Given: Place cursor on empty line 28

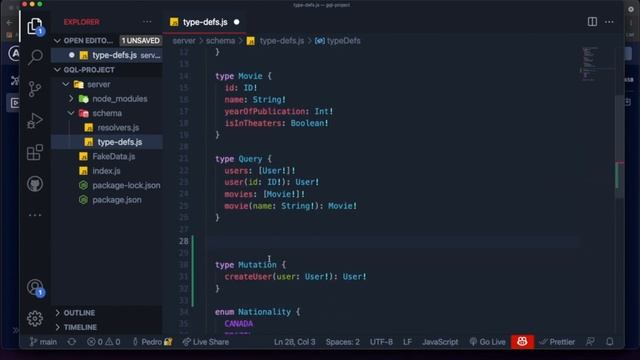Looking at the screenshot, I should pos(392,242).
